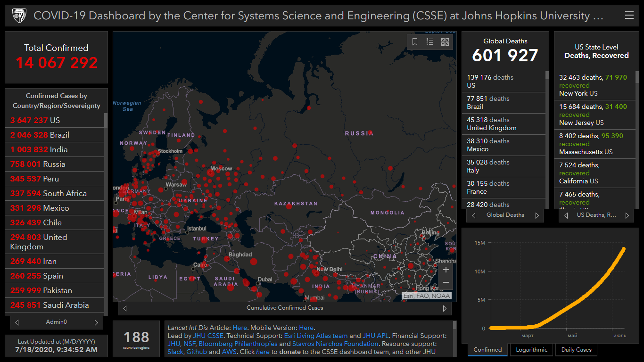
Task: Open the JHU CSSE link
Action: coord(208,336)
